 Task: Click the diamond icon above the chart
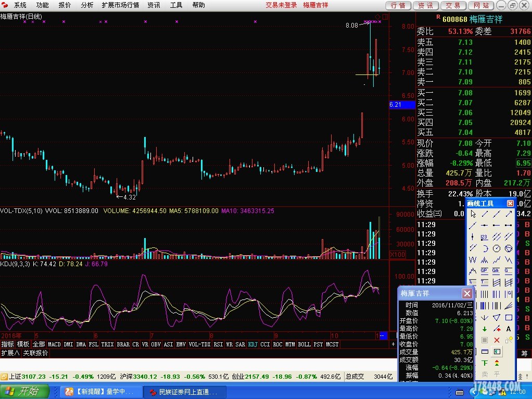pos(377,17)
